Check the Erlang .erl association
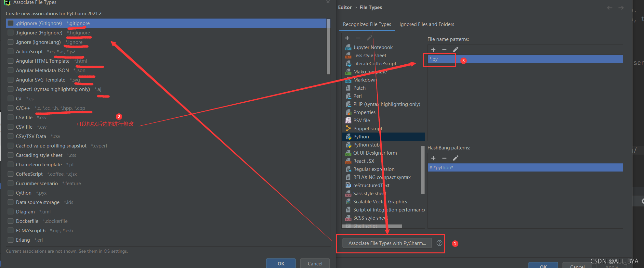 (11, 240)
